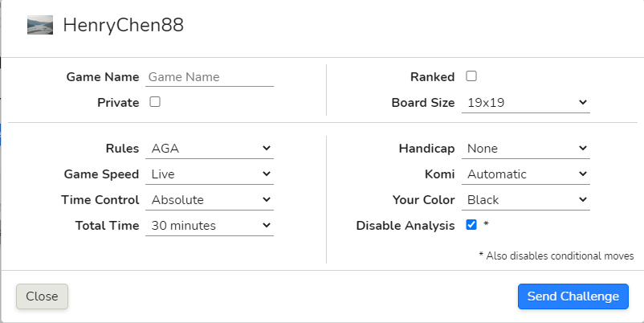Click the Private label text
This screenshot has height=323, width=644.
pos(118,102)
